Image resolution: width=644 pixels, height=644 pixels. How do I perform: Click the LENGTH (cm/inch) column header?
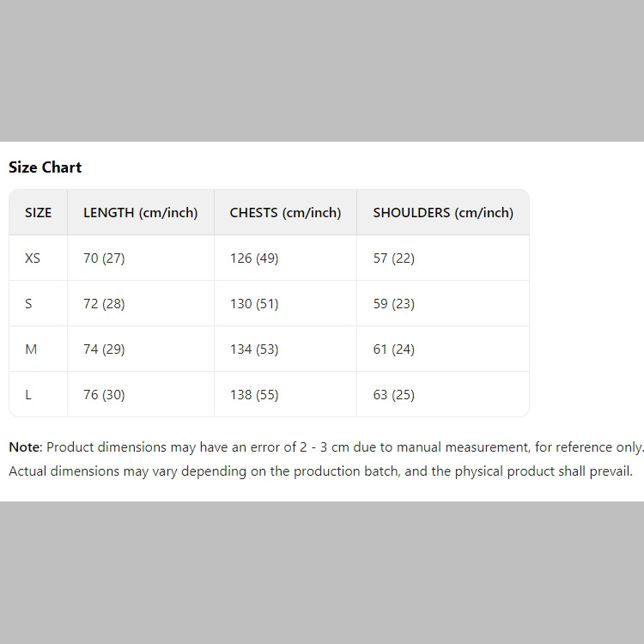140,213
